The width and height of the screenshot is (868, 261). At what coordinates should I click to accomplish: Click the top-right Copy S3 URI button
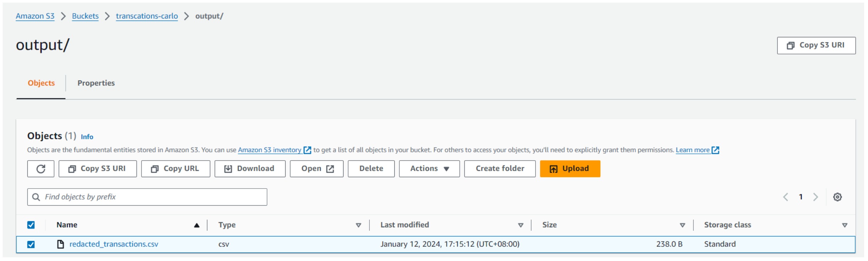[x=816, y=45]
